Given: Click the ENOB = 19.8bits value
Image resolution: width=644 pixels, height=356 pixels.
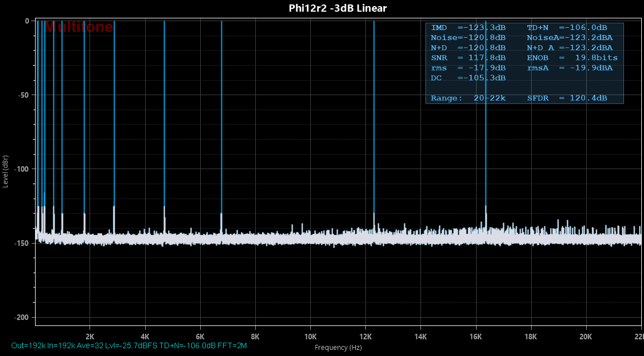Looking at the screenshot, I should 572,58.
